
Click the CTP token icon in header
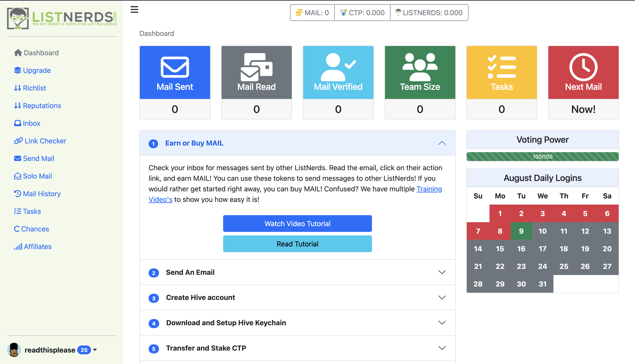coord(343,12)
